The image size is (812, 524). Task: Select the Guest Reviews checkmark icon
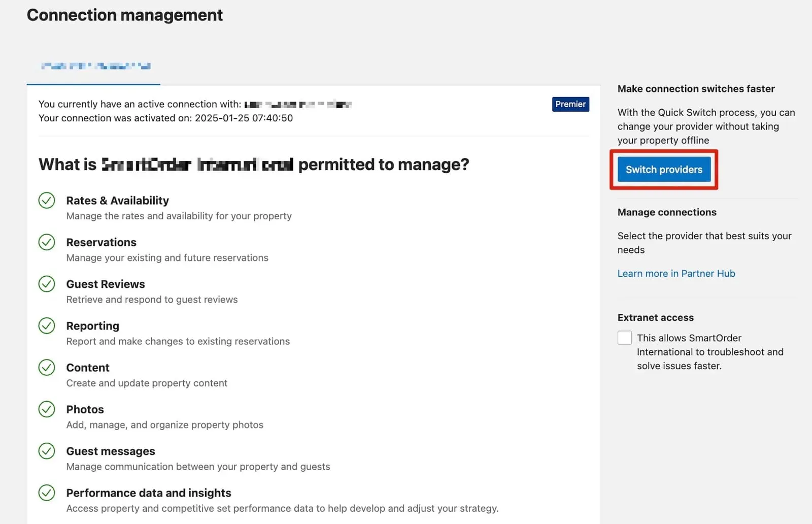(46, 284)
